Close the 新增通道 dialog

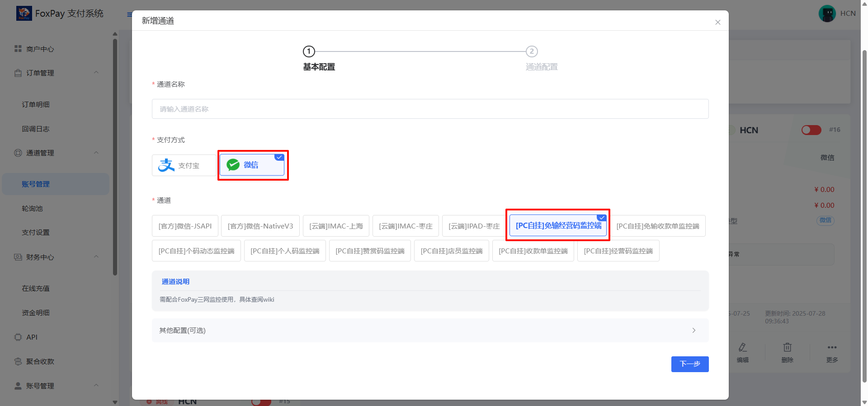click(x=717, y=22)
